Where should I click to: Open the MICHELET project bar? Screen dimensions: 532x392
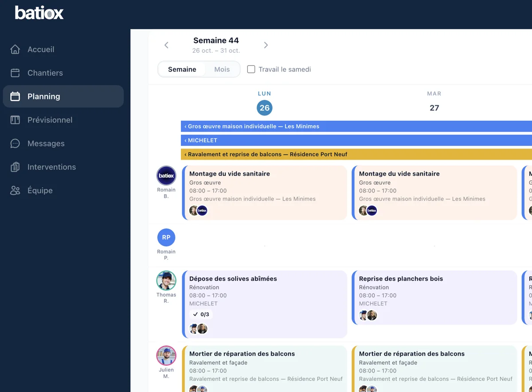[356, 140]
